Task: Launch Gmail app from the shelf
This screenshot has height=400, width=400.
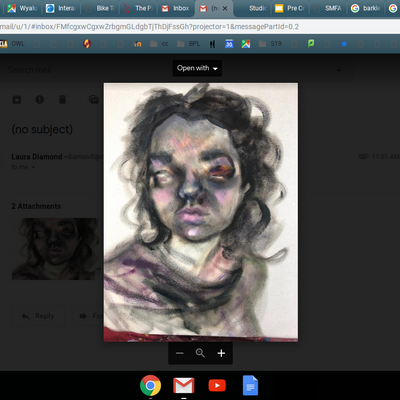Action: click(x=184, y=386)
